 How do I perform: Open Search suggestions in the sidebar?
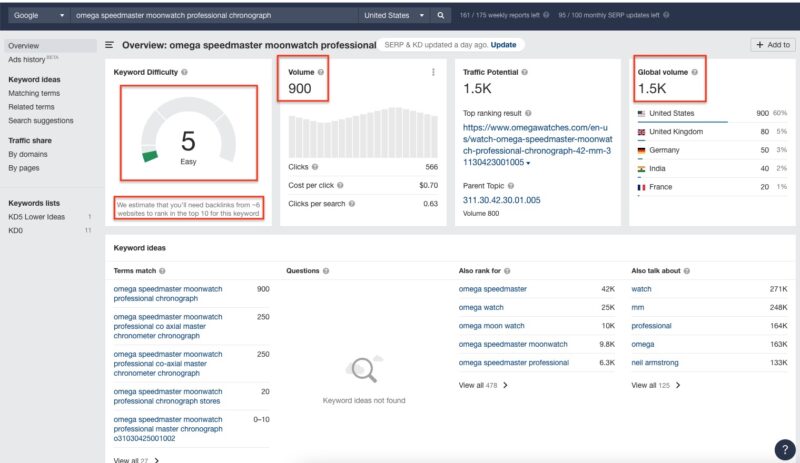pos(41,121)
